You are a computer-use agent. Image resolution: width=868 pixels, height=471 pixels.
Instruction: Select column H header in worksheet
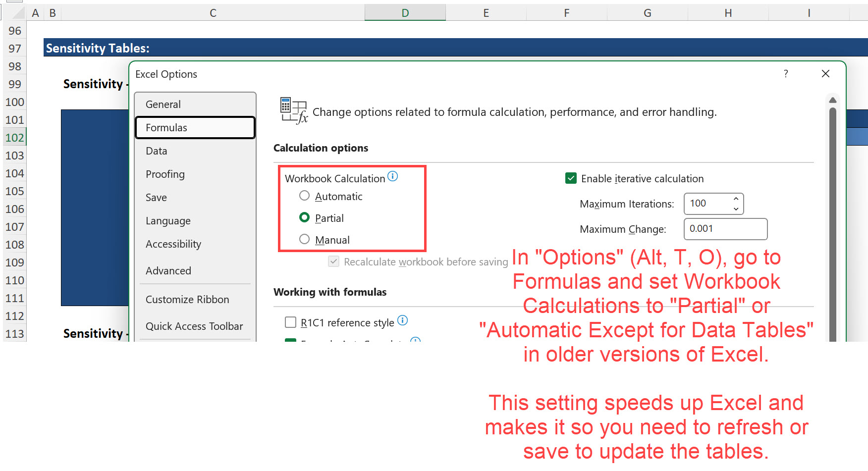pos(728,13)
